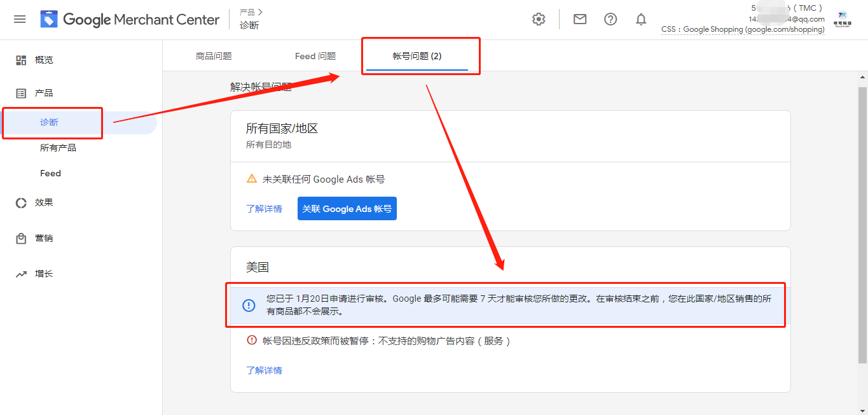The height and width of the screenshot is (415, 868).
Task: Open the notifications bell icon
Action: click(641, 19)
